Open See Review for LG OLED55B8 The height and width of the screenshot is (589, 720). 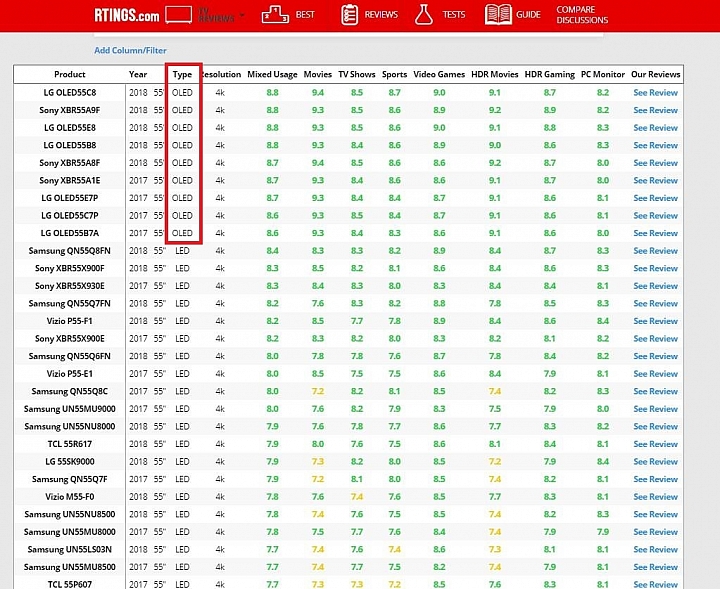[x=656, y=146]
